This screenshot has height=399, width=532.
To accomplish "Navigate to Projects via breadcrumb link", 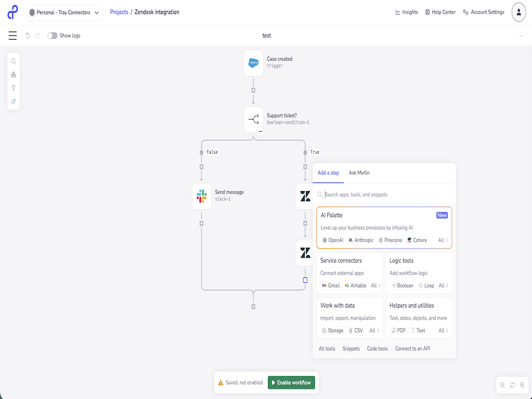I will click(119, 12).
